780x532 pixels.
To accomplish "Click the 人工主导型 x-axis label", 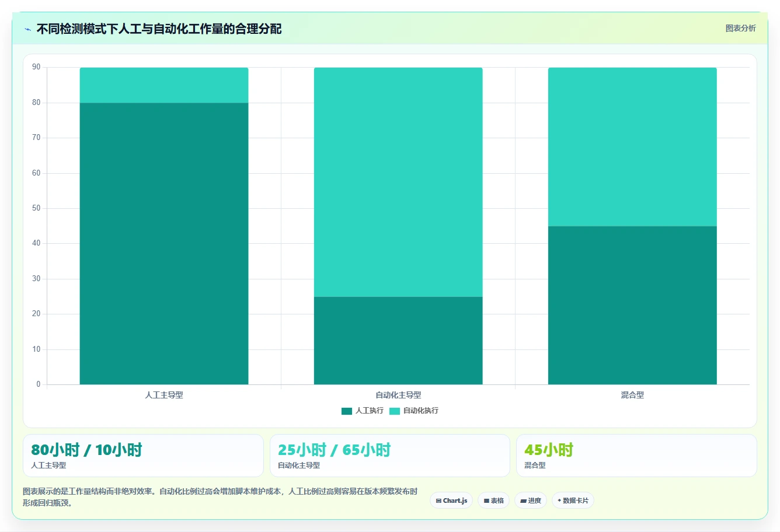I will tap(164, 395).
